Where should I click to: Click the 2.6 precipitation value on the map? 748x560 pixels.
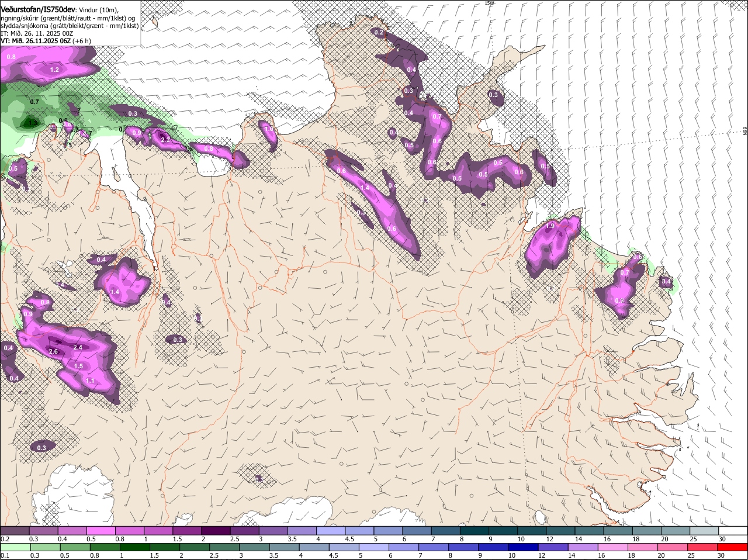53,351
